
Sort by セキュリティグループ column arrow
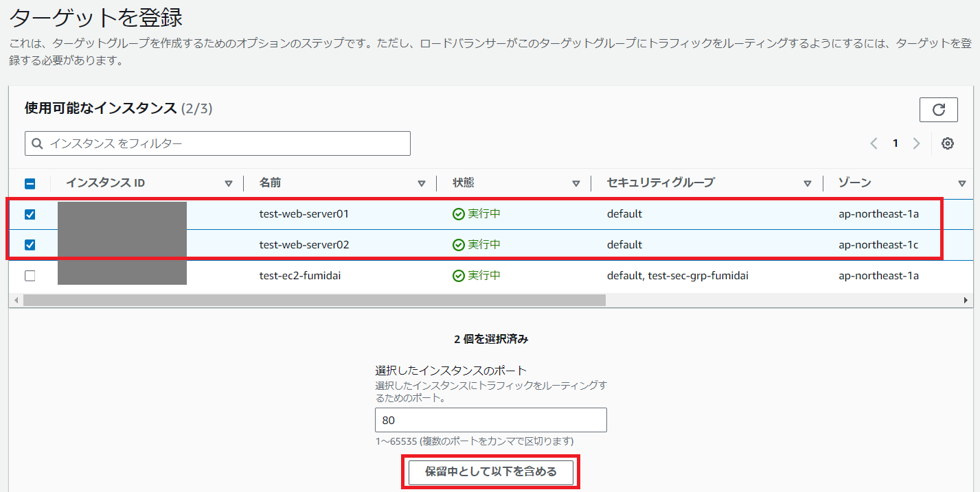point(808,184)
